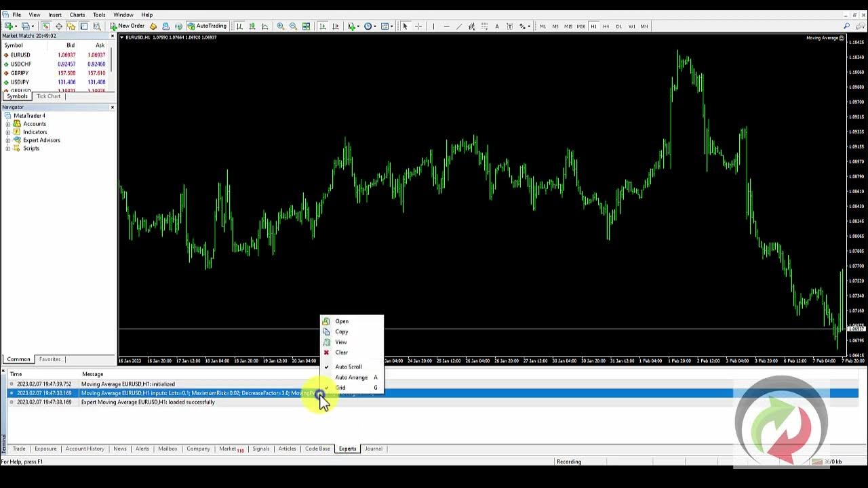Expand the Scripts tree node
868x488 pixels.
point(7,148)
